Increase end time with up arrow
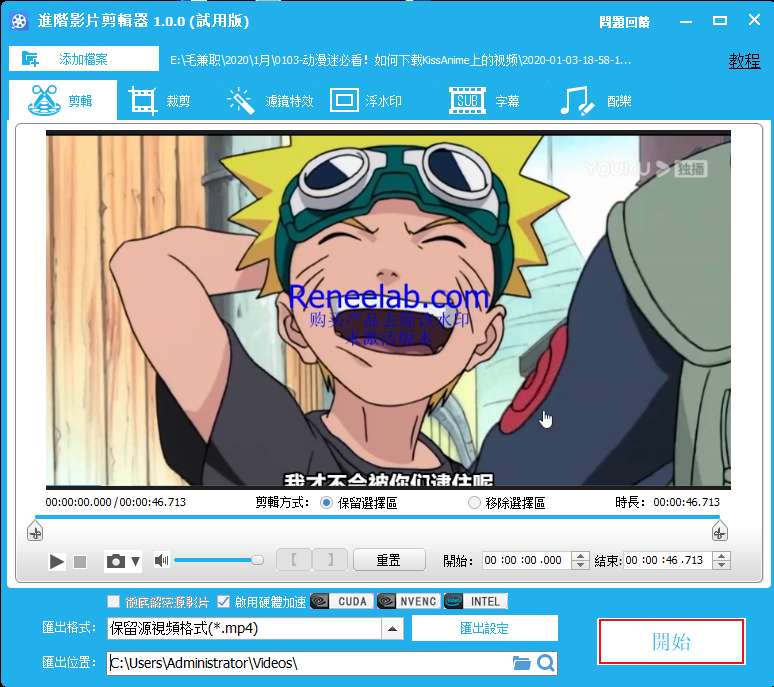 point(722,556)
